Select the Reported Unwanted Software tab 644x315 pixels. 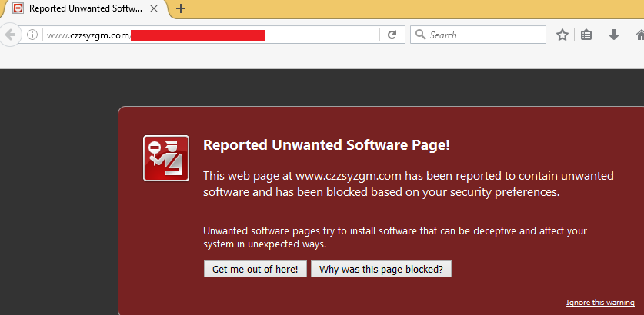[85, 8]
